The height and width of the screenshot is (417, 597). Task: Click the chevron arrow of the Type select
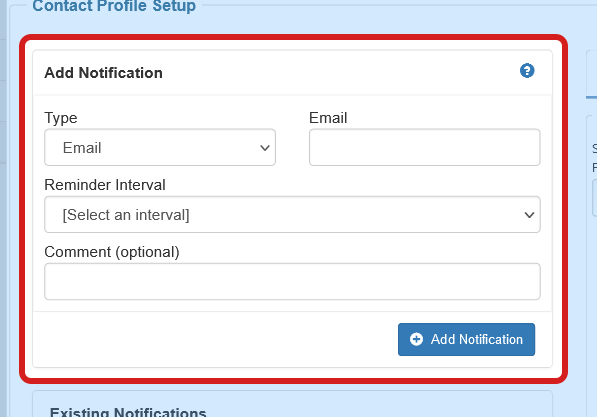pos(265,148)
